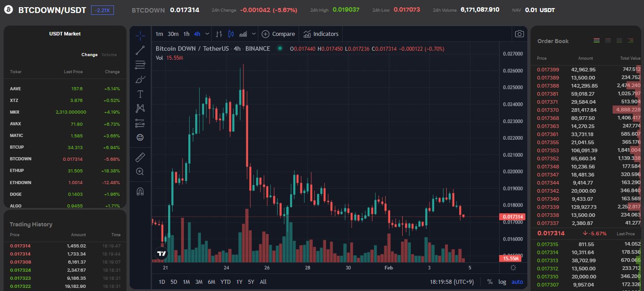This screenshot has width=644, height=291.
Task: Select the second order book layout icon
Action: [x=608, y=40]
